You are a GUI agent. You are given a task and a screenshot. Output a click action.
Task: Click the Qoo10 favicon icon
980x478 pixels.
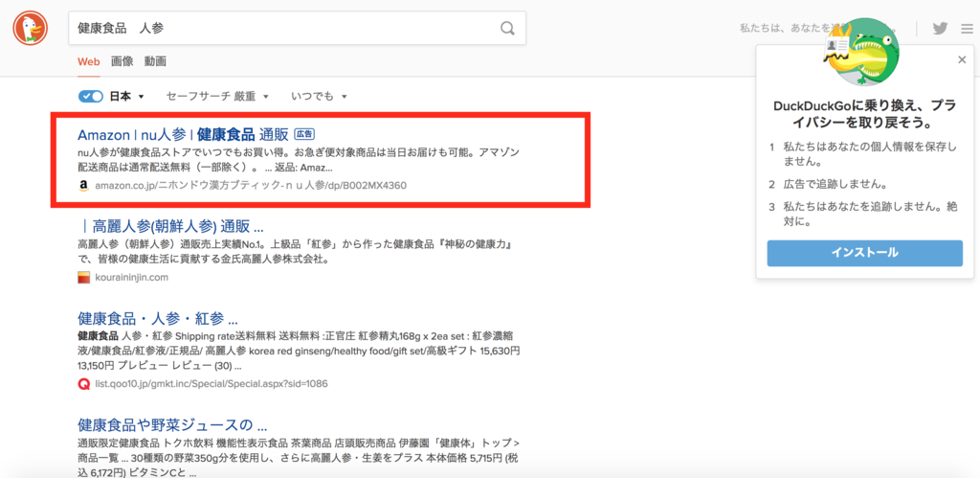click(84, 383)
